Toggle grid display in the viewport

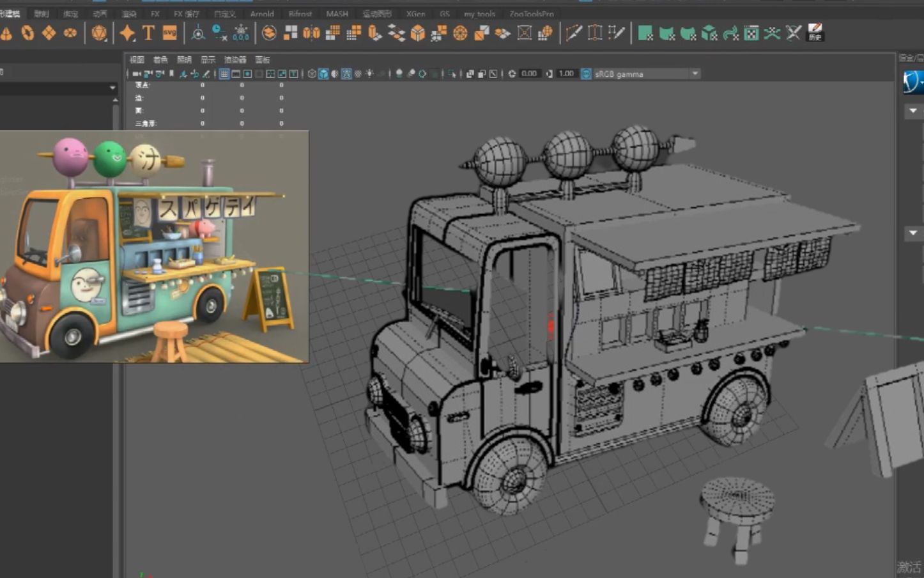225,74
